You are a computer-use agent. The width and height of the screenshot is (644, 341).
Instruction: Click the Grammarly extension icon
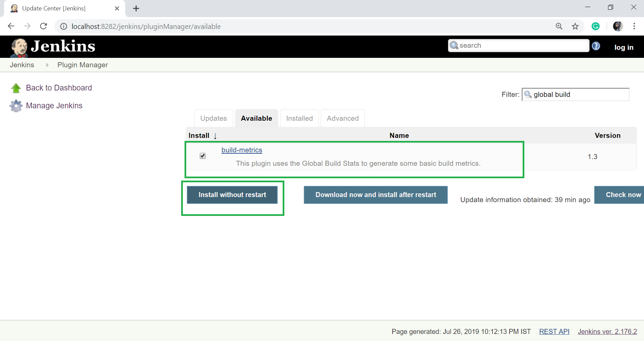pyautogui.click(x=596, y=26)
